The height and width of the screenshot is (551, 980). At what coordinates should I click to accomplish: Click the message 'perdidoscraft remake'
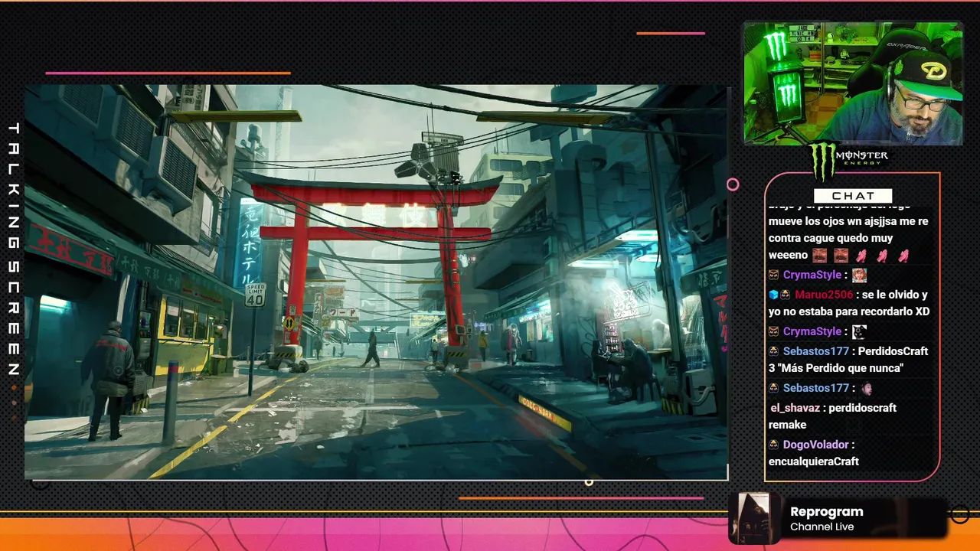832,416
